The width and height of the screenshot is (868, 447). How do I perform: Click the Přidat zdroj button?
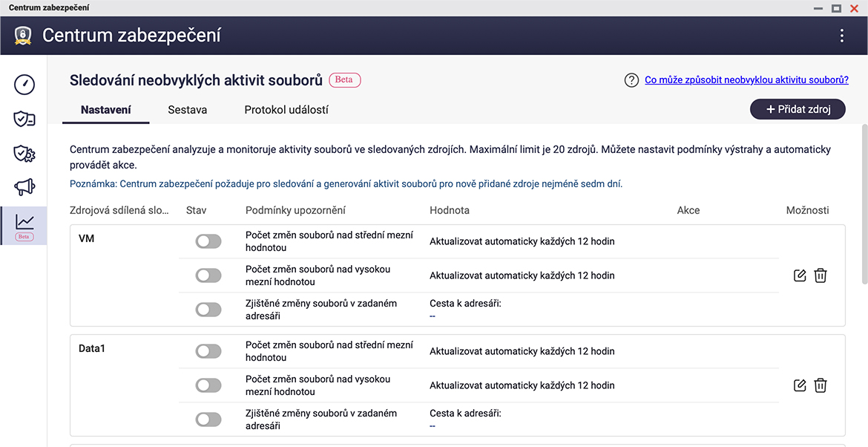click(798, 109)
